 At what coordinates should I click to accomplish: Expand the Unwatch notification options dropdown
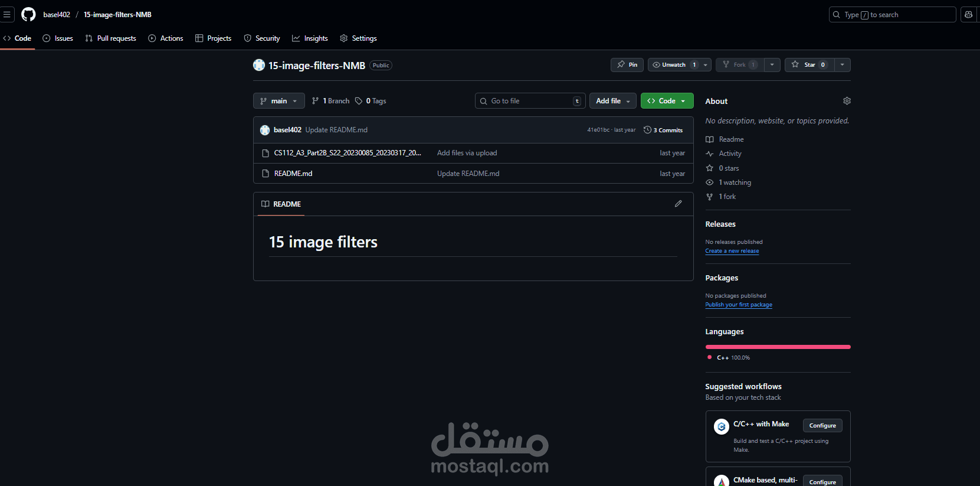click(706, 65)
